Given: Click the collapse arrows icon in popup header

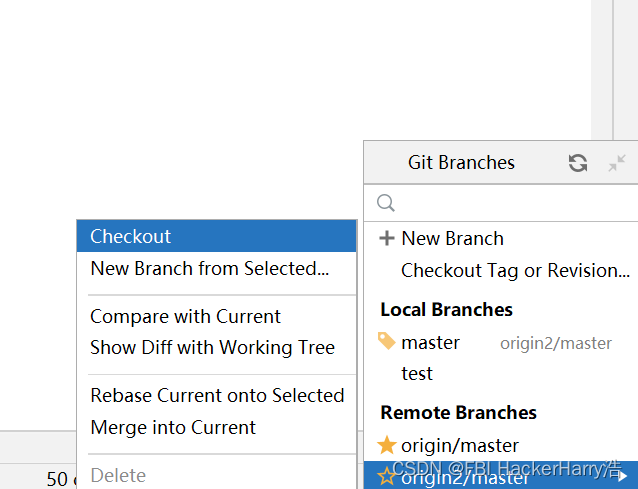Looking at the screenshot, I should [x=616, y=163].
